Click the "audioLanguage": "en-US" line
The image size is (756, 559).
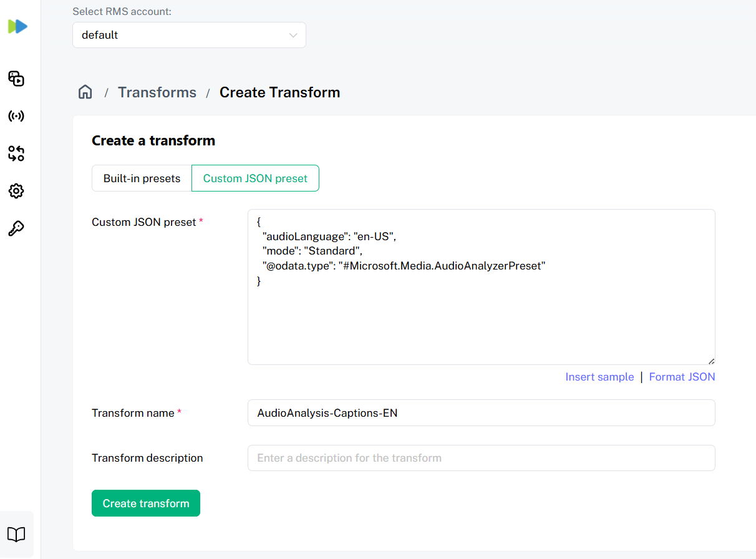click(329, 236)
